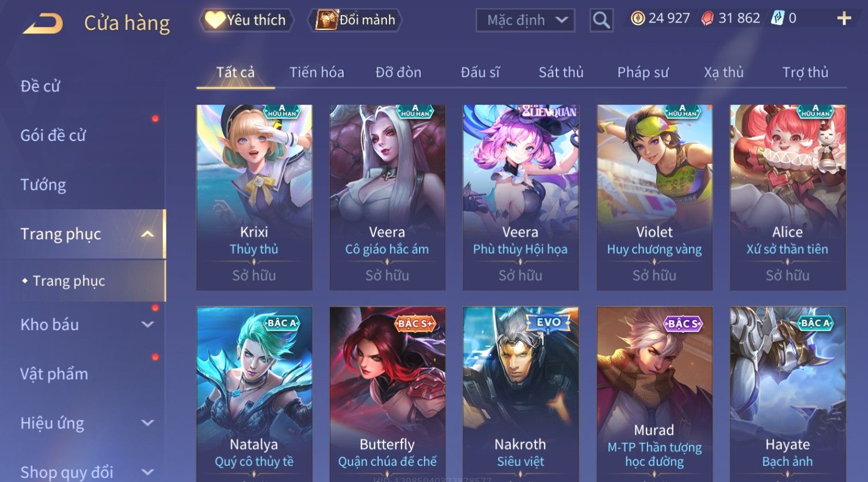This screenshot has width=868, height=482.
Task: Click the red ruby currency icon
Action: [707, 18]
